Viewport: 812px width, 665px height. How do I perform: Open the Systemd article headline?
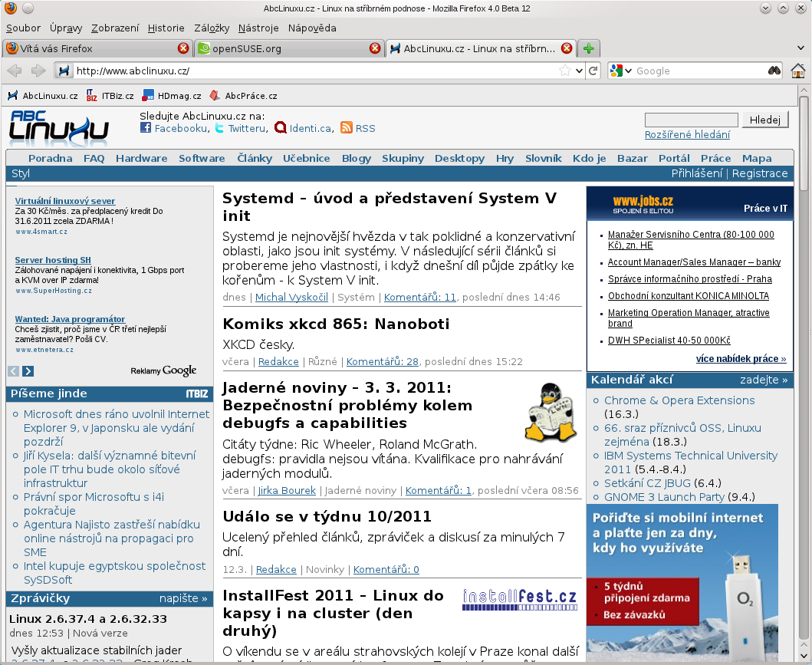click(x=390, y=207)
